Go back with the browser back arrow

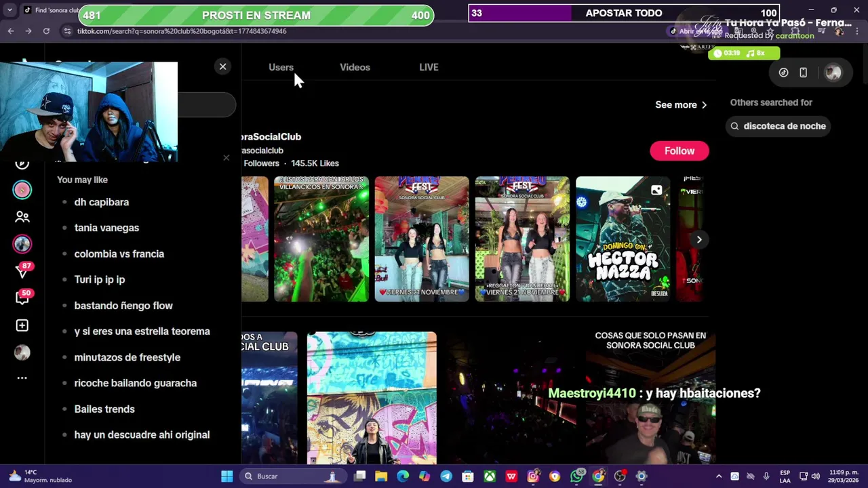(11, 31)
